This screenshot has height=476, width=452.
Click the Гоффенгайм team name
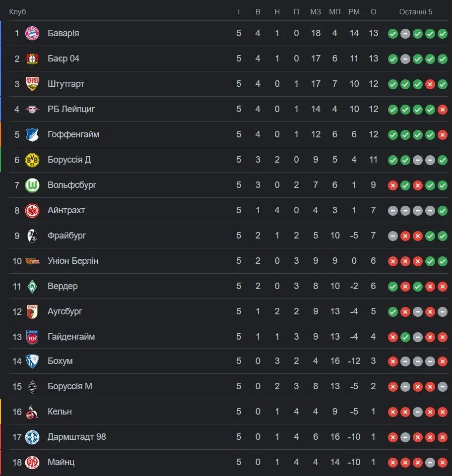(x=73, y=134)
